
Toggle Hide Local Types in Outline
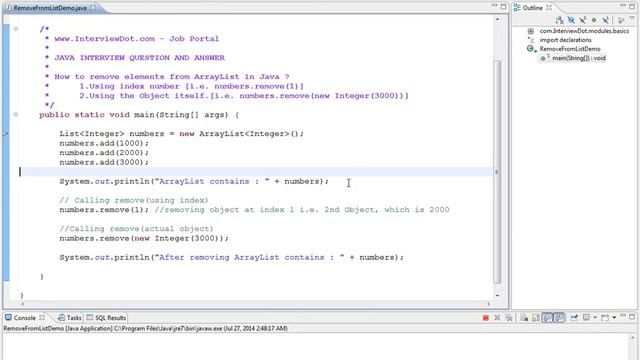point(606,20)
